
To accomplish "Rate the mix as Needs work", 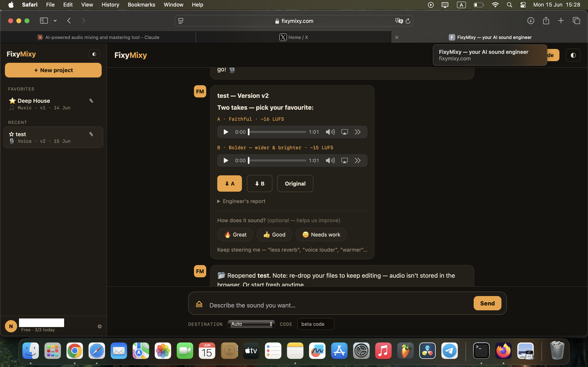I will point(321,234).
